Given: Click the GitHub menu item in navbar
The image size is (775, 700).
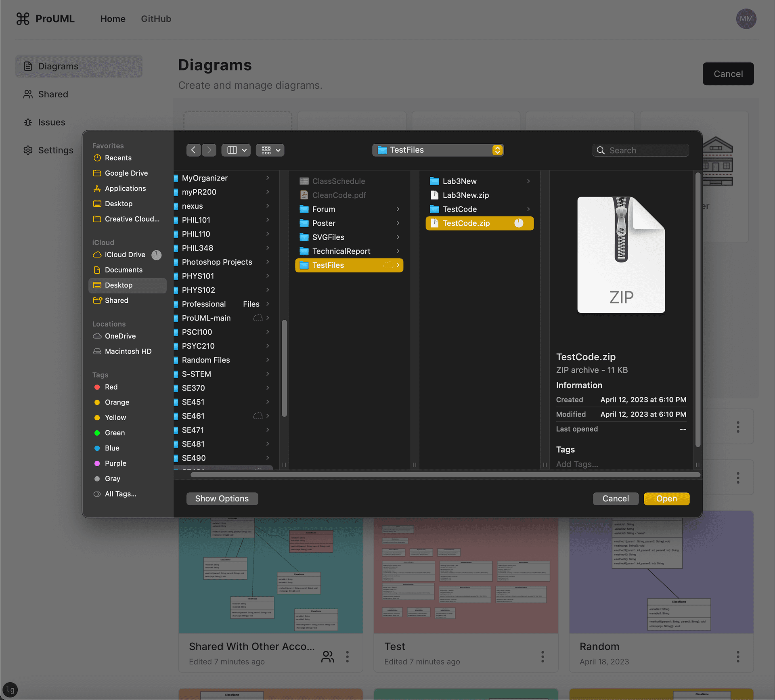Looking at the screenshot, I should click(x=155, y=18).
